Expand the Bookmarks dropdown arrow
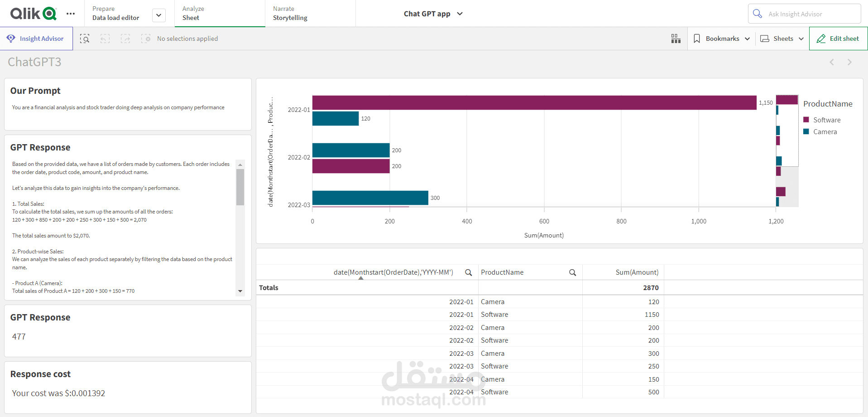This screenshot has height=417, width=868. (x=747, y=39)
